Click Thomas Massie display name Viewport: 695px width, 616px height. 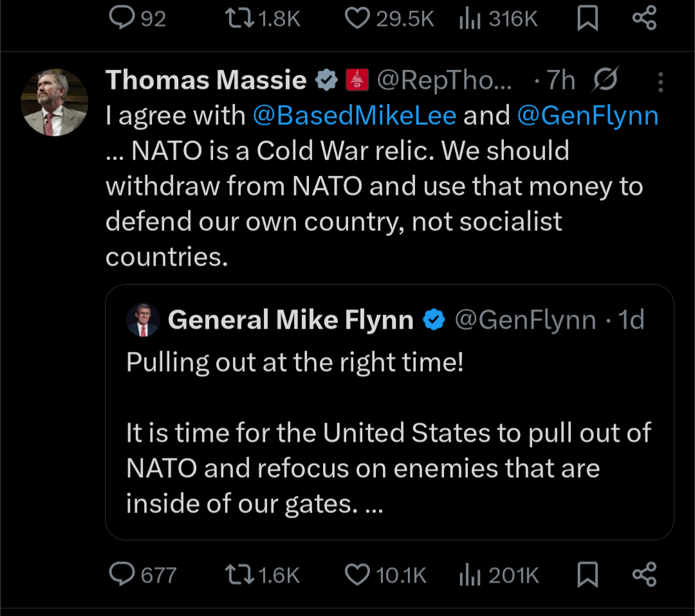pyautogui.click(x=206, y=80)
